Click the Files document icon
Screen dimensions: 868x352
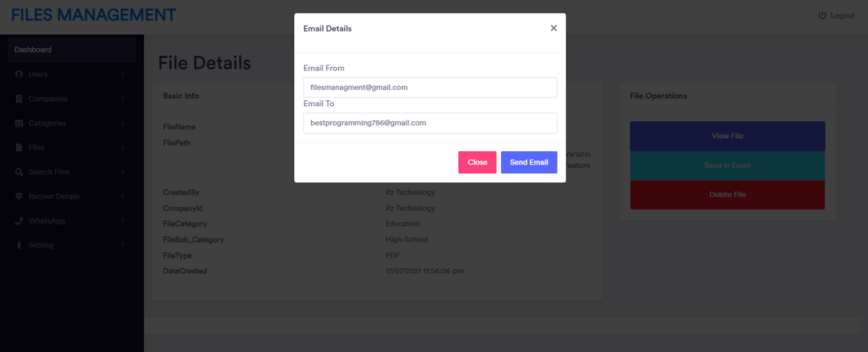(x=19, y=148)
